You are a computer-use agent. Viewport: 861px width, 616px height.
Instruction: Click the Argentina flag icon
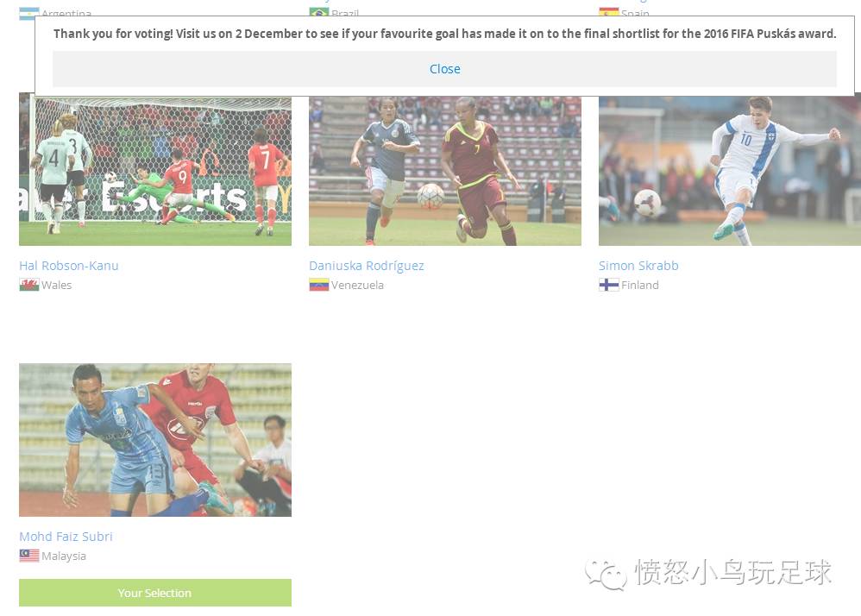tap(29, 13)
